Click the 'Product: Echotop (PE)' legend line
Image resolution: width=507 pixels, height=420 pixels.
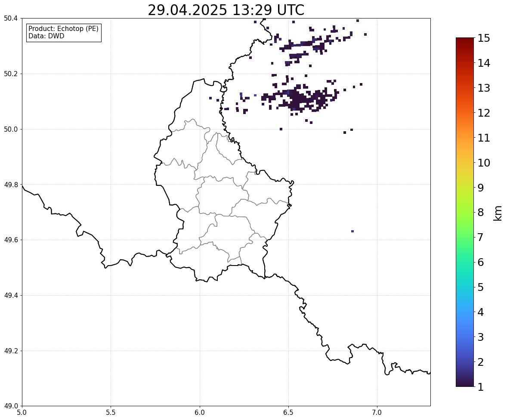[63, 29]
